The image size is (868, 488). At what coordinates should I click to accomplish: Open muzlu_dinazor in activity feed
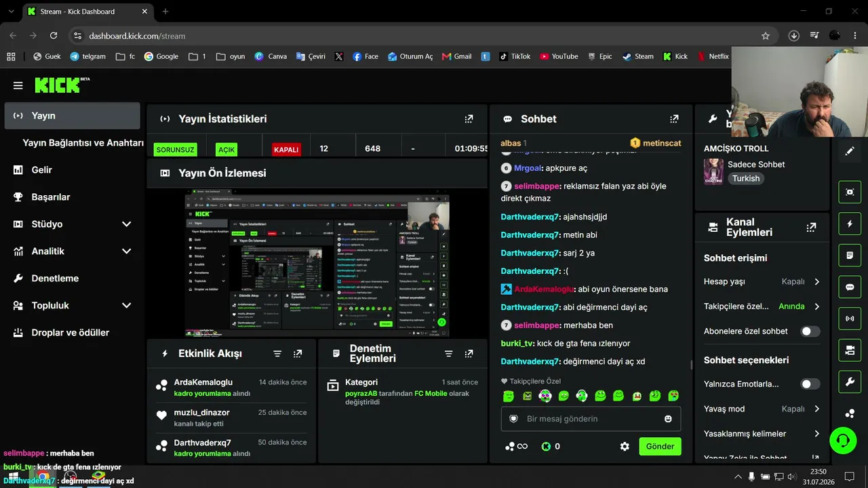pos(201,412)
